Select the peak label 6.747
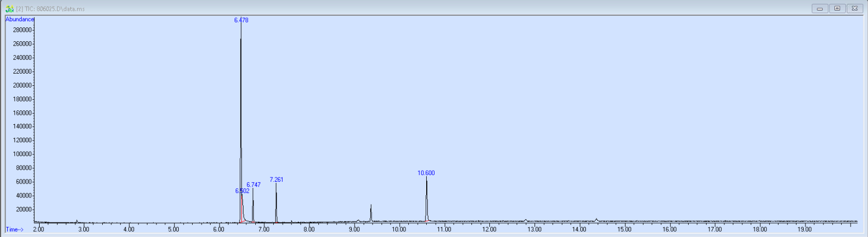This screenshot has width=868, height=237. click(254, 185)
